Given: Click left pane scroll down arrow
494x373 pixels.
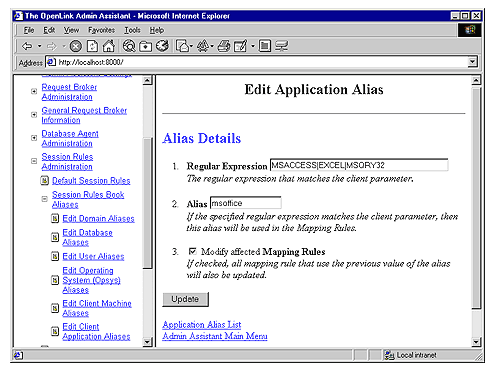Looking at the screenshot, I should pyautogui.click(x=147, y=342).
